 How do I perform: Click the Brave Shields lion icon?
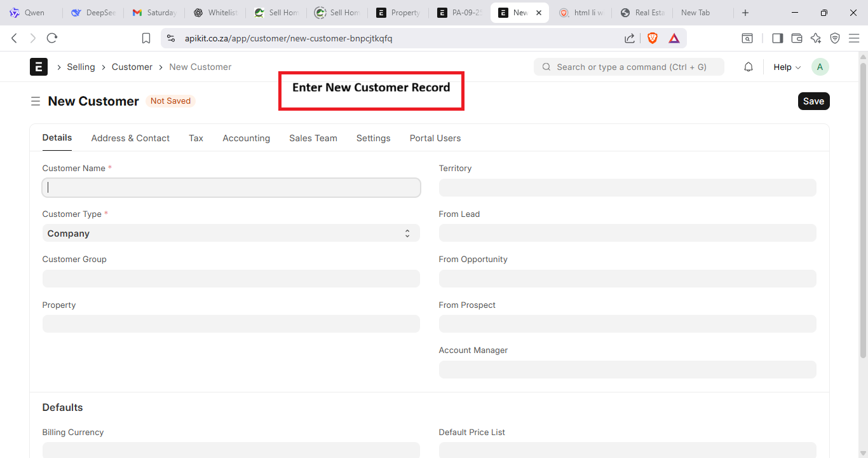(x=652, y=38)
